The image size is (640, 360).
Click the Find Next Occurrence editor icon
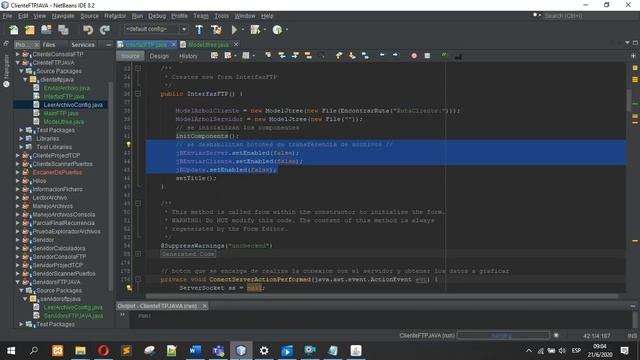click(295, 56)
